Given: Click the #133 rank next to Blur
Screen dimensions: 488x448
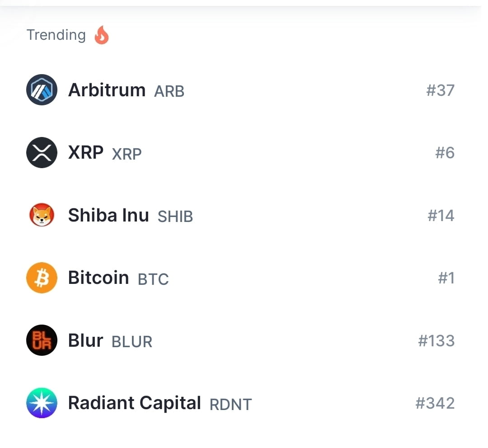Looking at the screenshot, I should [436, 340].
